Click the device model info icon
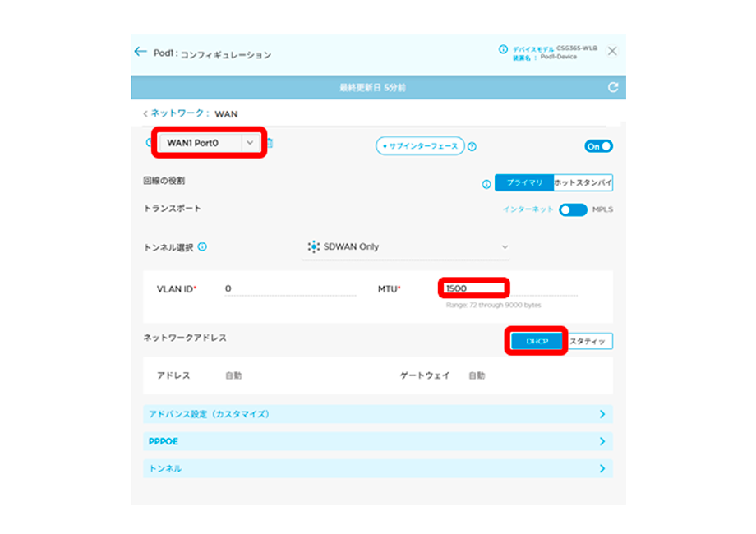 click(x=503, y=50)
